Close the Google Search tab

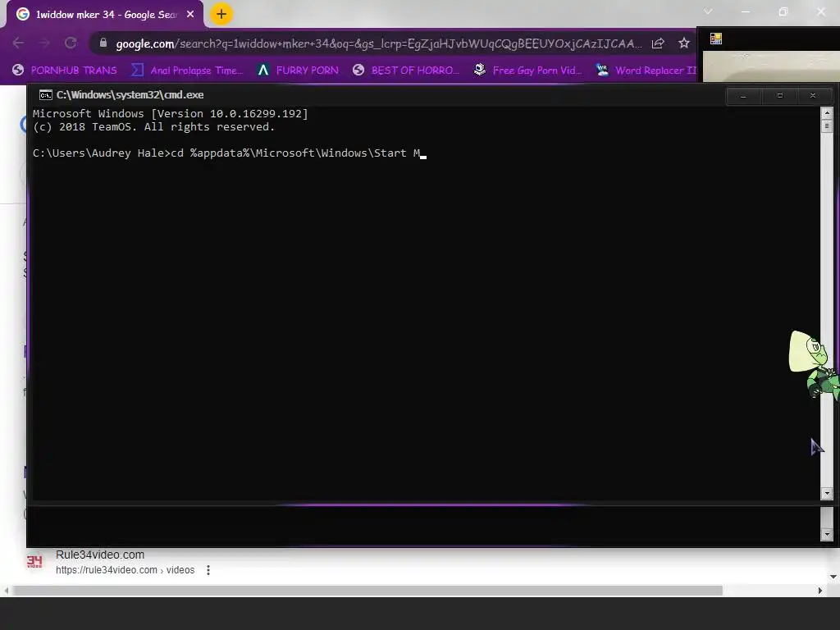[x=190, y=15]
